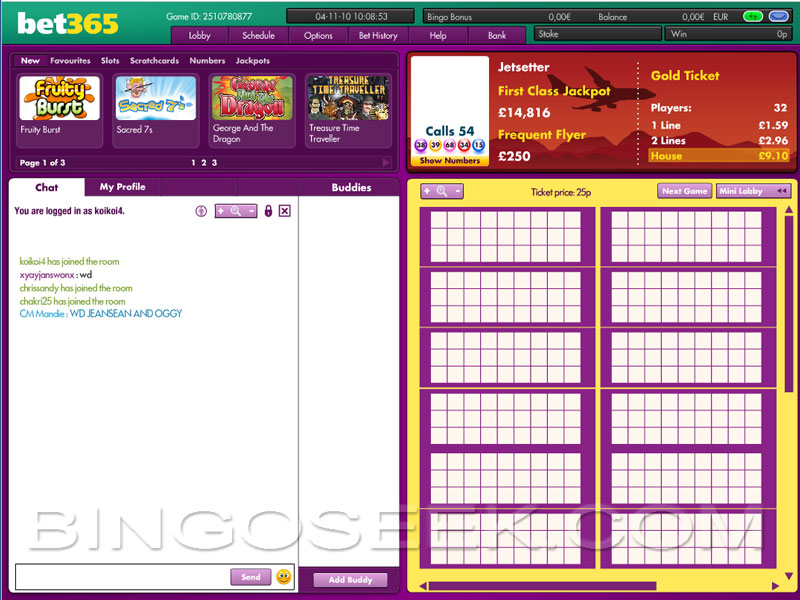800x600 pixels.
Task: Select the Numbers games tab
Action: [x=207, y=60]
